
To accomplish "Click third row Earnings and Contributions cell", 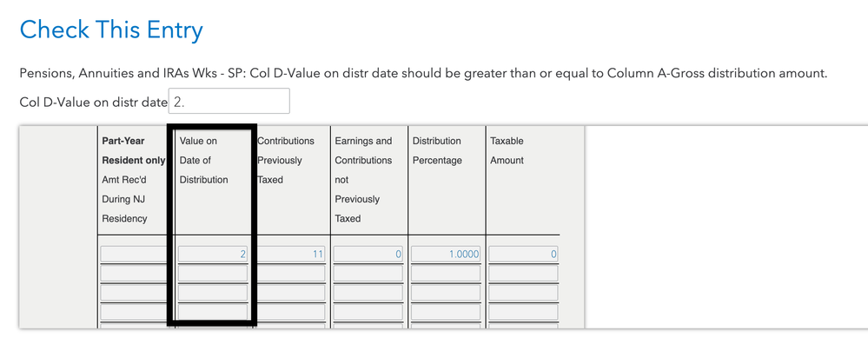I will (368, 293).
